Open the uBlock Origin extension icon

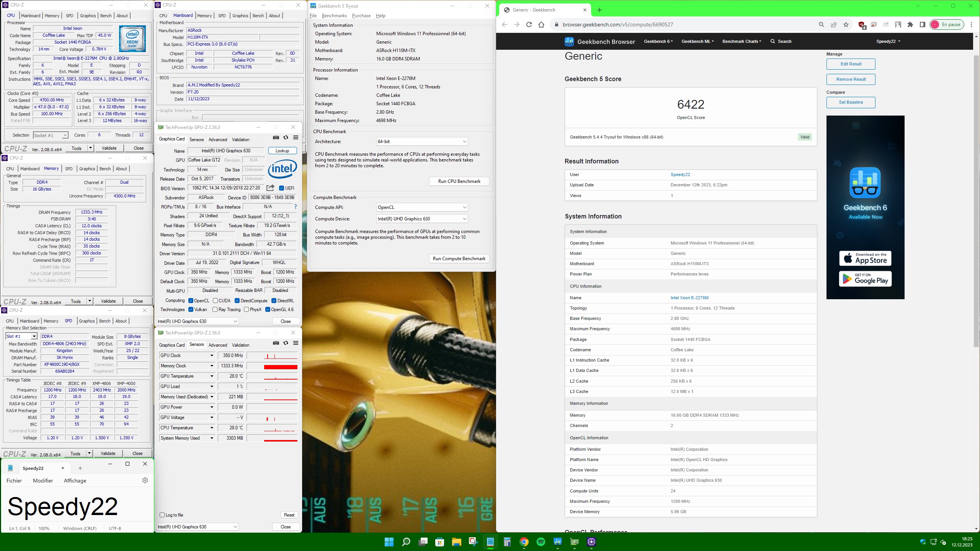pyautogui.click(x=862, y=25)
